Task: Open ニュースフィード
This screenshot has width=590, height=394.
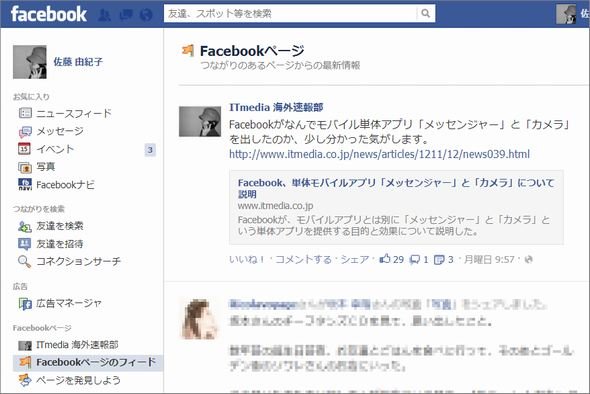Action: click(x=74, y=113)
